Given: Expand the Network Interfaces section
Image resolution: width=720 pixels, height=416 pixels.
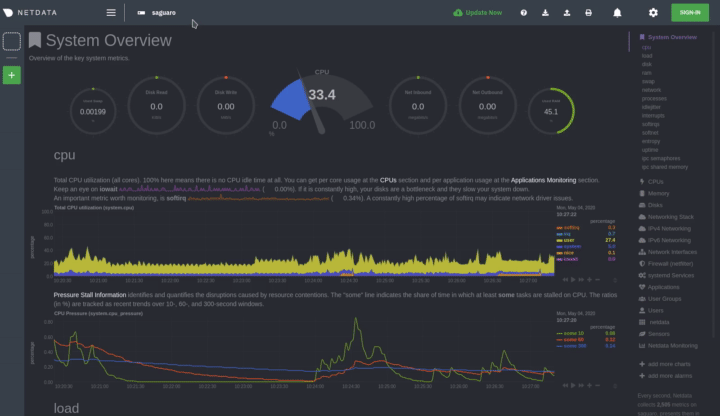Looking at the screenshot, I should pos(668,252).
